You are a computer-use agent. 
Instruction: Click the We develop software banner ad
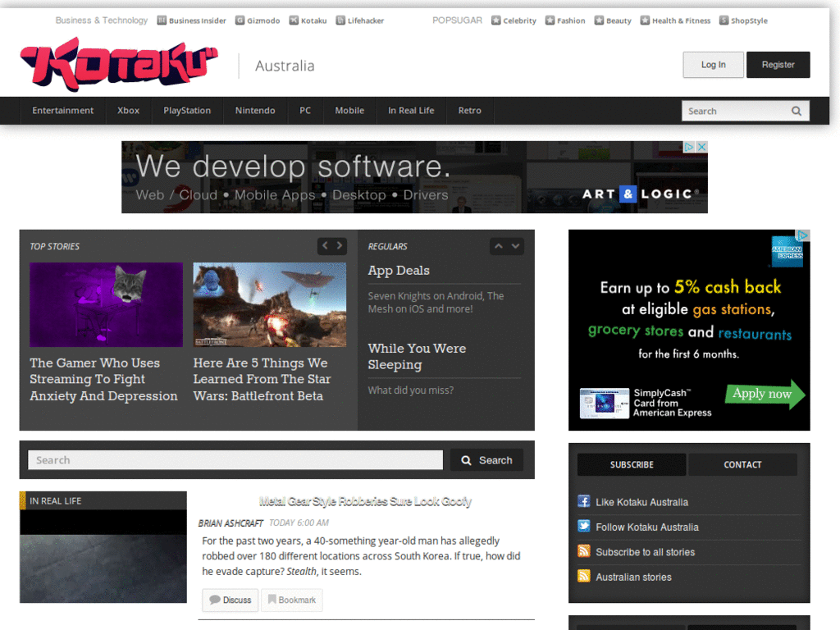click(x=414, y=177)
